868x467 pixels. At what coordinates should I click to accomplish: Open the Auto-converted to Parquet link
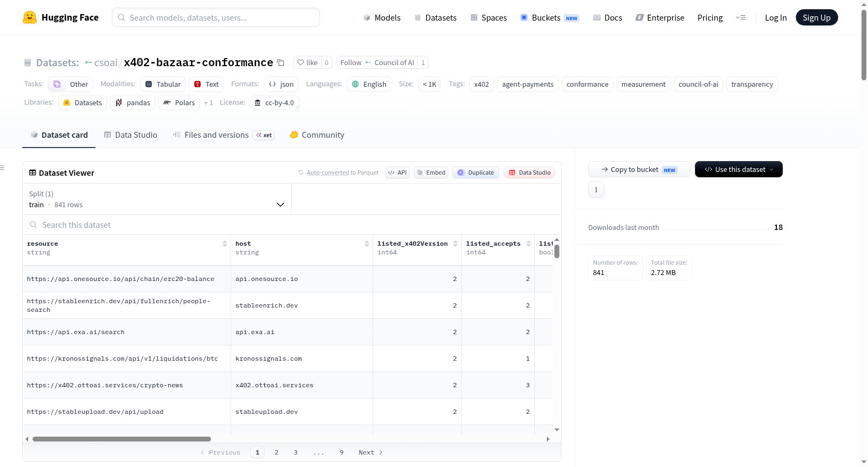click(328, 172)
